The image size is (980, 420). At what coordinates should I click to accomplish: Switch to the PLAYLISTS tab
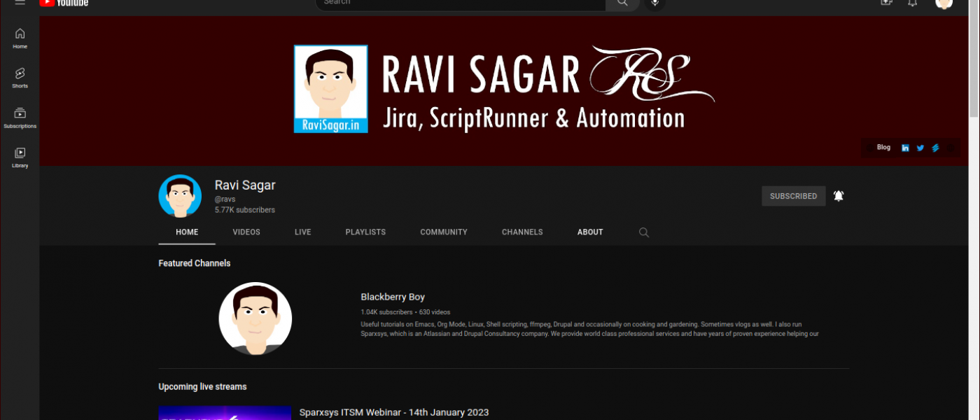click(x=365, y=232)
